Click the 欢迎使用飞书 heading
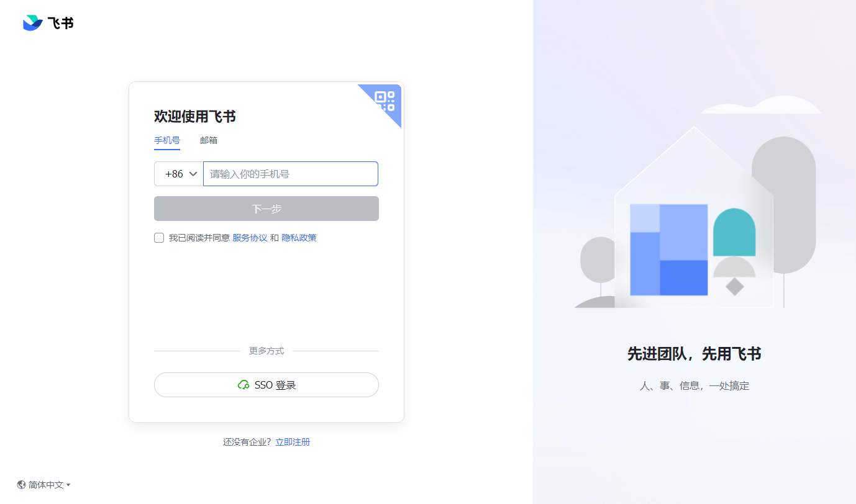 tap(195, 116)
